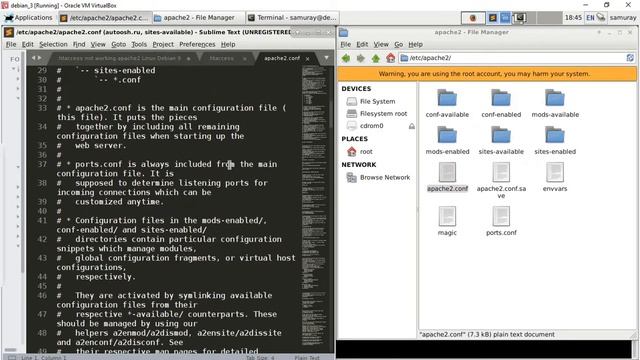Screen dimensions: 640x360
Task: Click Sublime tab scroll arrows
Action: [x=37, y=58]
